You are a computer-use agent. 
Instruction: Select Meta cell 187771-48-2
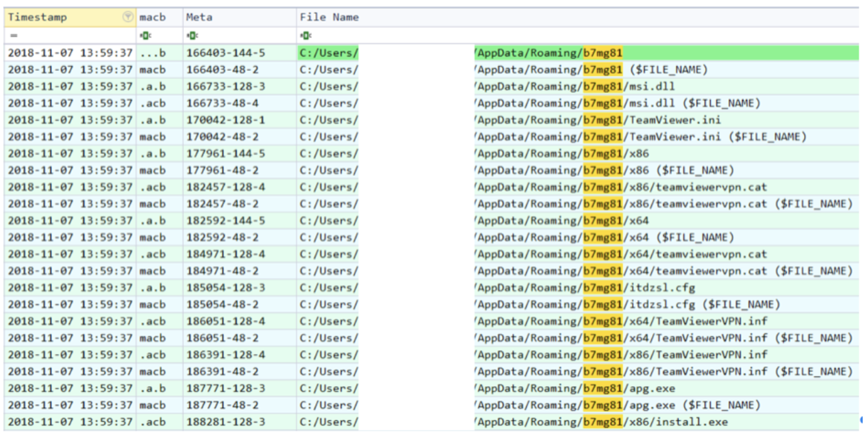240,405
